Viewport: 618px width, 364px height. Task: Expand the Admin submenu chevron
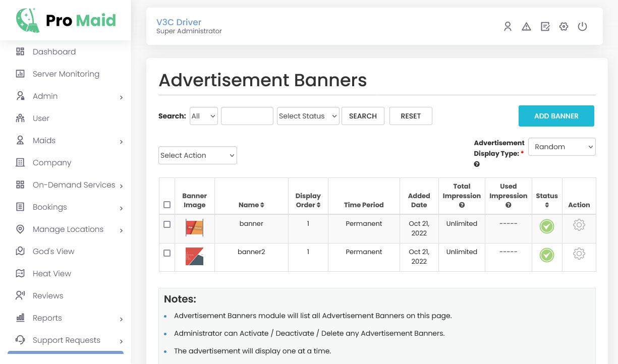(x=122, y=97)
